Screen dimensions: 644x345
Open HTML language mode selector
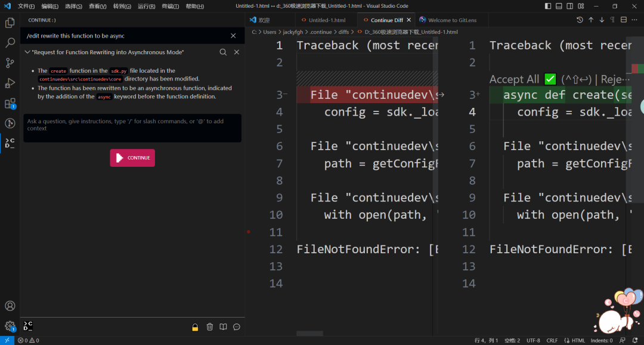(578, 340)
